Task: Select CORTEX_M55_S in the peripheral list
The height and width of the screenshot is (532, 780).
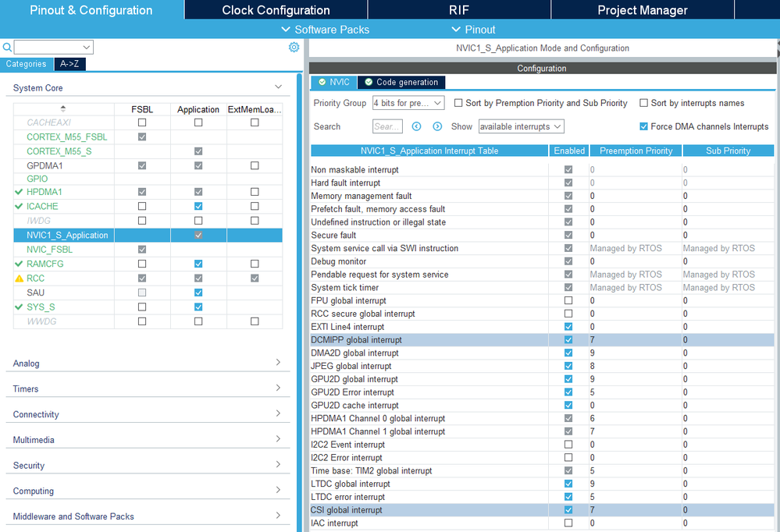Action: 59,151
